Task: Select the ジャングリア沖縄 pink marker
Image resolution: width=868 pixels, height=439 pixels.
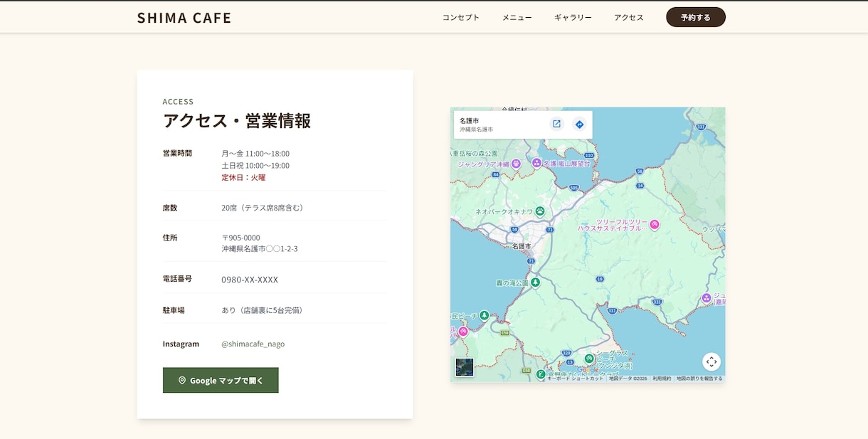Action: click(x=517, y=163)
